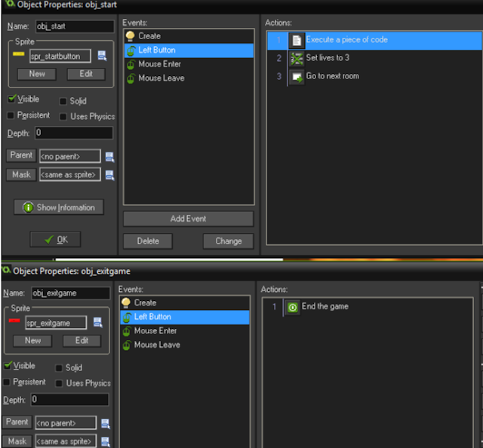Click the Depth field in obj_exitgame
The image size is (483, 448).
[x=70, y=400]
